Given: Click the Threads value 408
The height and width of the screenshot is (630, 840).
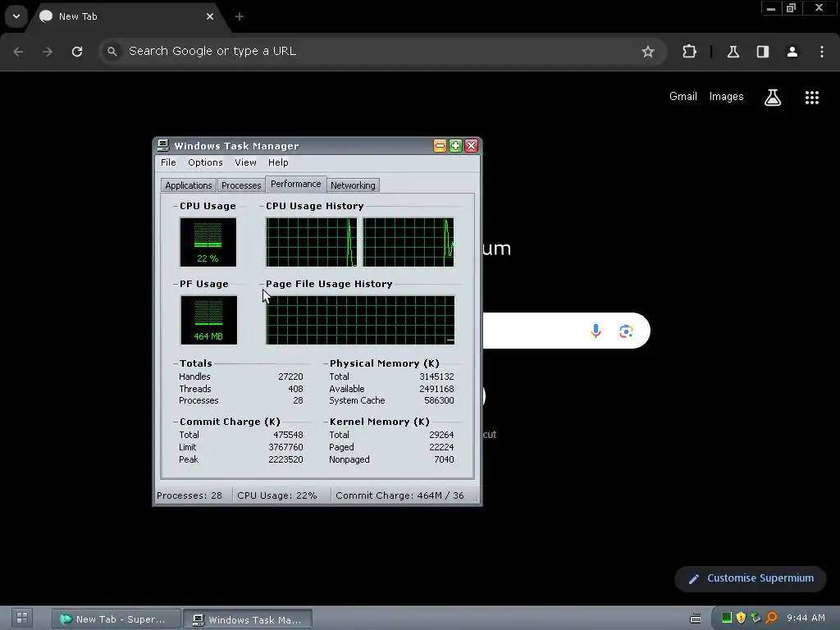Looking at the screenshot, I should point(295,389).
